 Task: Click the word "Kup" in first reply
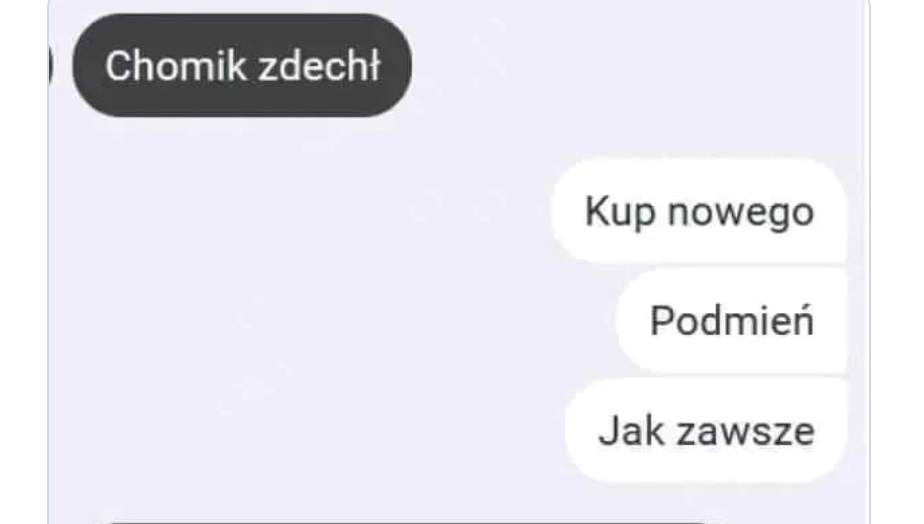coord(620,212)
